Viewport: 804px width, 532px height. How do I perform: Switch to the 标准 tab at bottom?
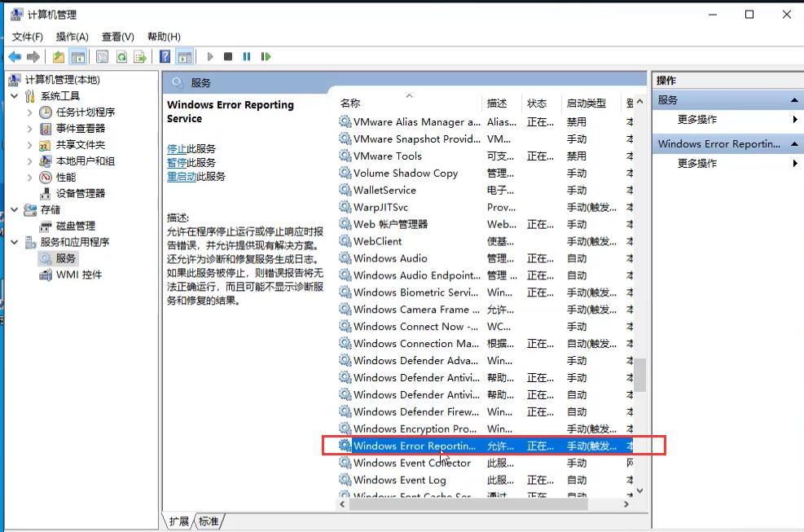(209, 521)
